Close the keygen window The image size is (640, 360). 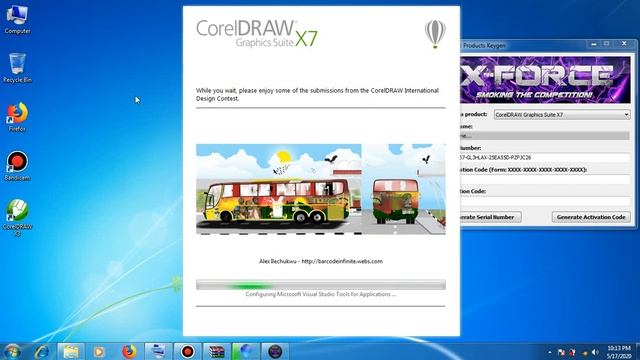624,44
